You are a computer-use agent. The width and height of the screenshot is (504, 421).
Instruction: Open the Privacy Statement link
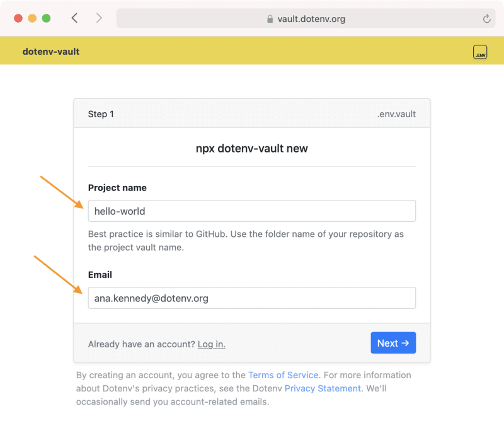(x=323, y=388)
